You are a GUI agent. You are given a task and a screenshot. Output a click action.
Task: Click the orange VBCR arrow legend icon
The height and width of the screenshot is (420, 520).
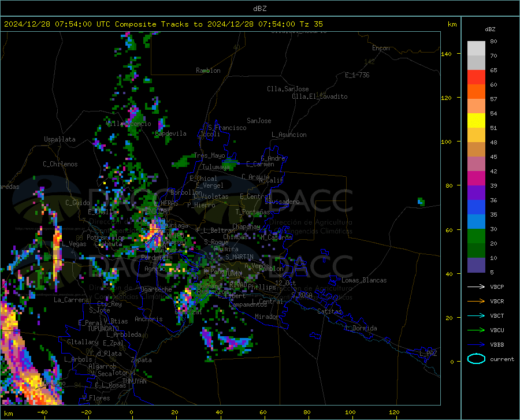pos(476,302)
